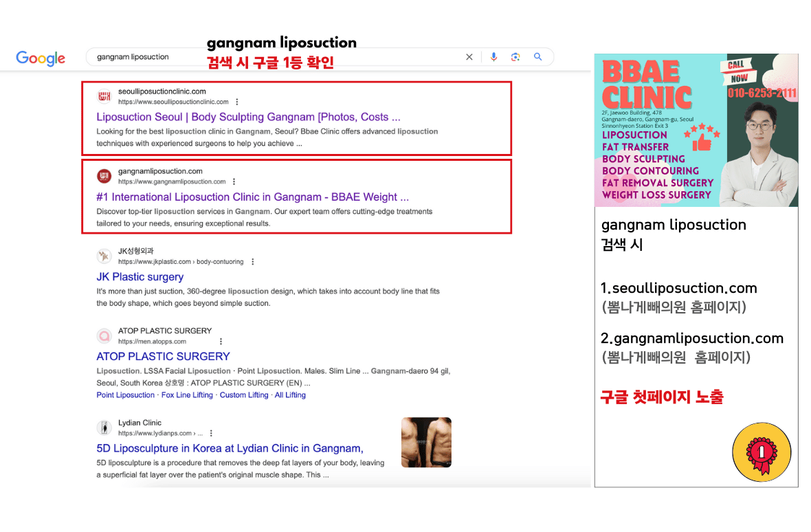Click the number 1 ribbon medal icon
811x532 pixels.
click(762, 453)
